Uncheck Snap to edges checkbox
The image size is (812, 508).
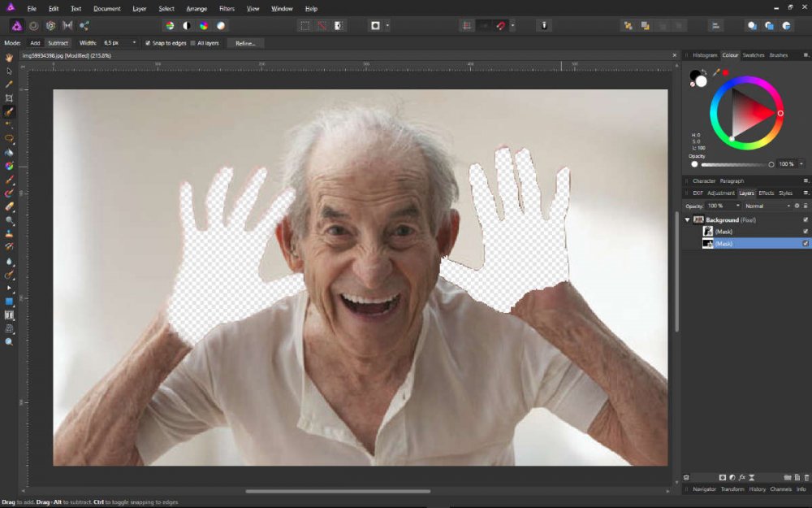point(147,43)
